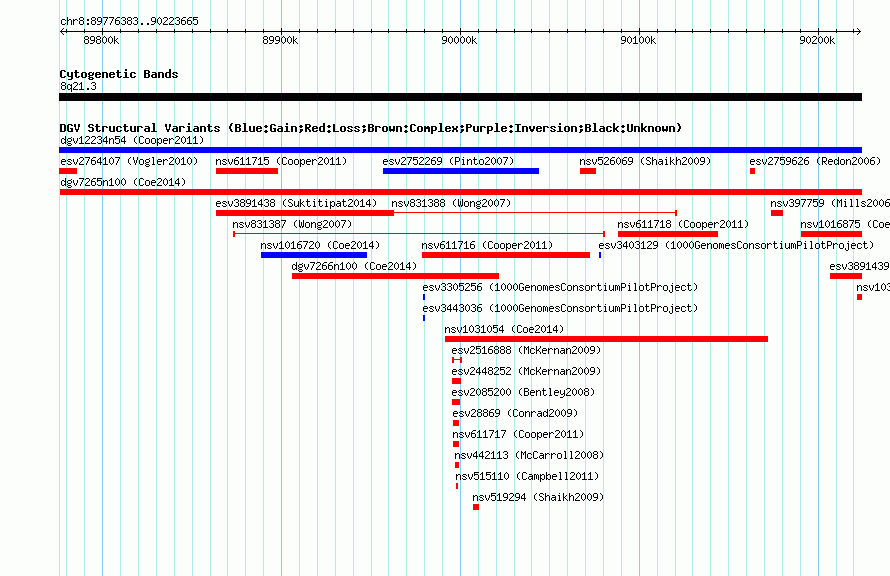Select the red nsv611715 loss bar
The height and width of the screenshot is (576, 890).
pos(247,171)
